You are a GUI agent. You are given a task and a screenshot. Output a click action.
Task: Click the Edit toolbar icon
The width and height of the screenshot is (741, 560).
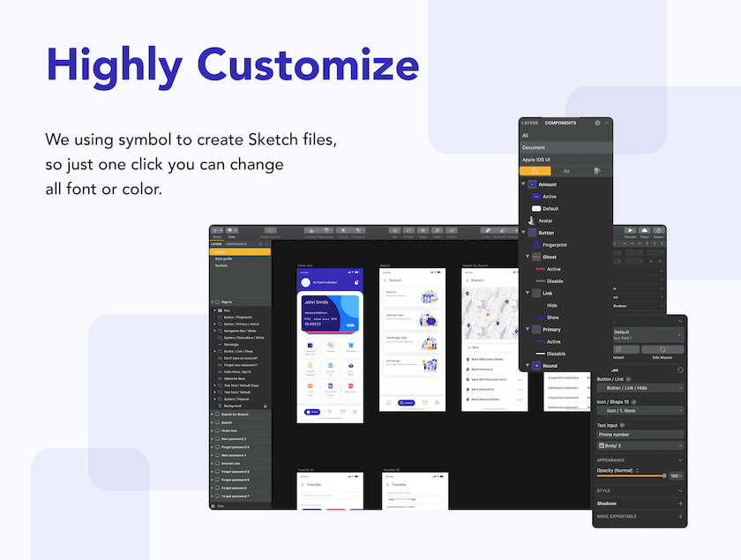[394, 231]
